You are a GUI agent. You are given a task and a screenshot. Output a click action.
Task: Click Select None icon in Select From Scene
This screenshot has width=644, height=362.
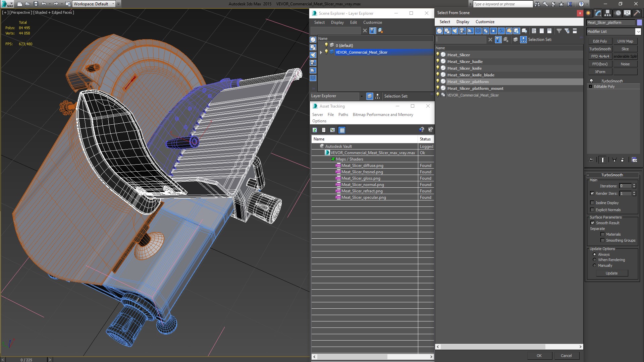tap(542, 31)
